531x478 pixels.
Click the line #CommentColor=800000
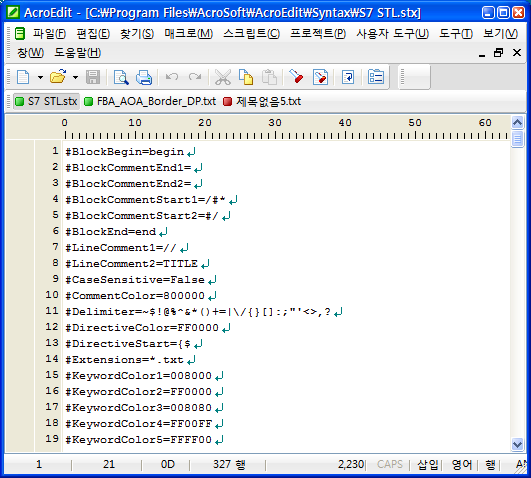click(x=135, y=296)
